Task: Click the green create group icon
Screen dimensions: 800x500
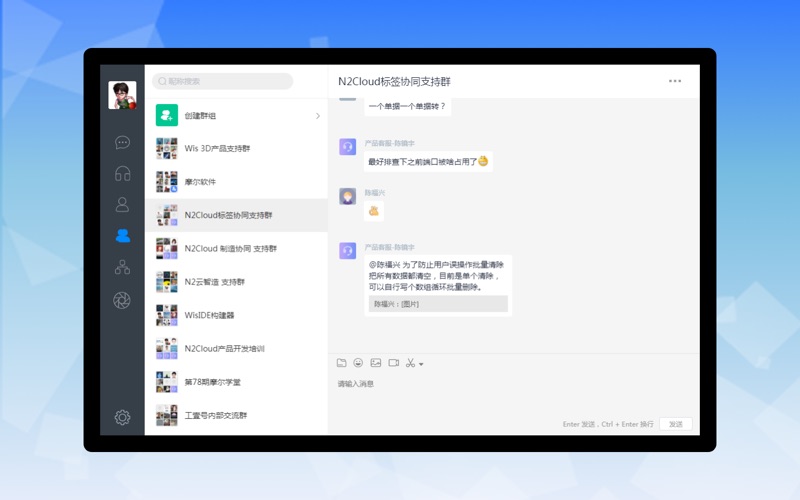Action: [167, 115]
